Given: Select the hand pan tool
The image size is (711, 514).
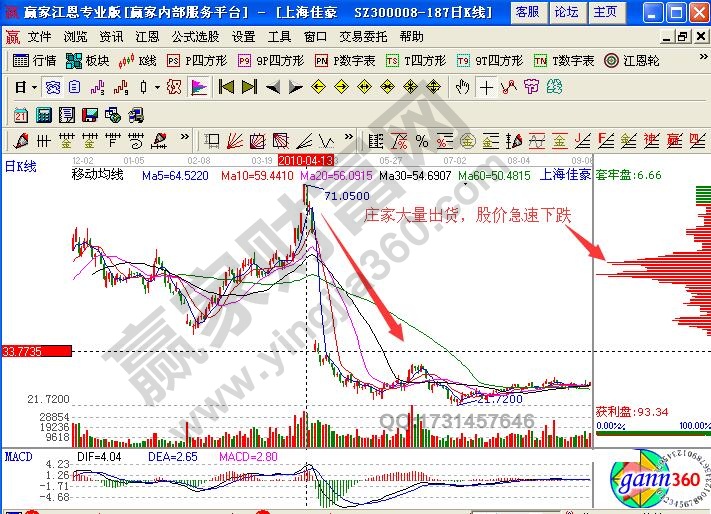Looking at the screenshot, I should (x=462, y=87).
